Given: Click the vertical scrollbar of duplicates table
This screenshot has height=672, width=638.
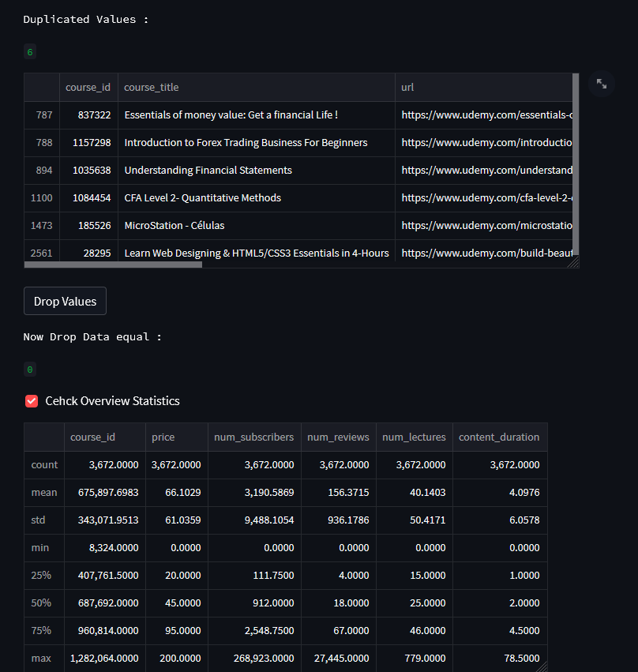Looking at the screenshot, I should click(x=576, y=164).
